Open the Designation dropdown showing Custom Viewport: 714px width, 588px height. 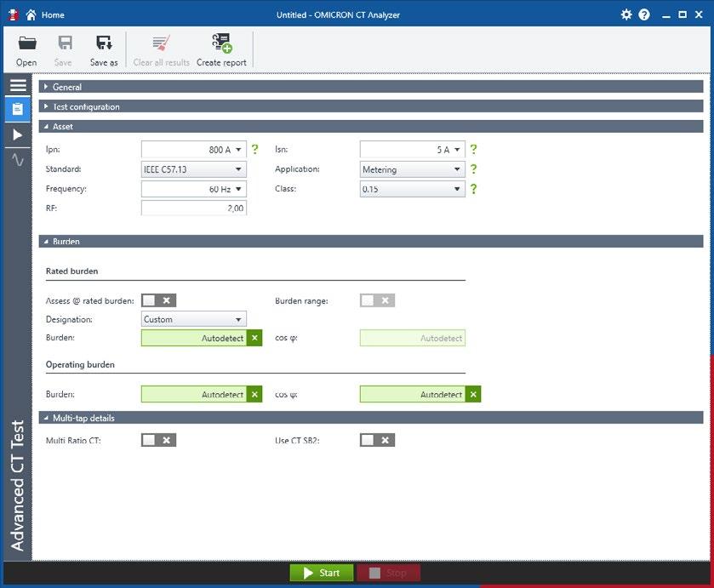[193, 319]
